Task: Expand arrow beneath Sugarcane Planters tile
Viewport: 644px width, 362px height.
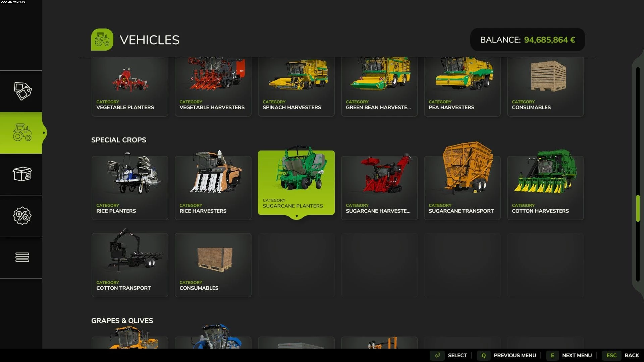Action: coord(297,217)
